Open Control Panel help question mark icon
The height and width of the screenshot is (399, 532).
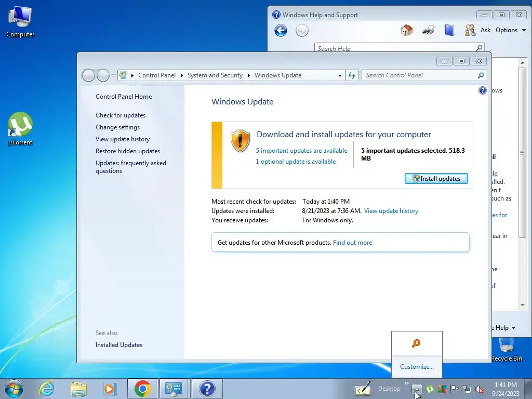pyautogui.click(x=482, y=90)
